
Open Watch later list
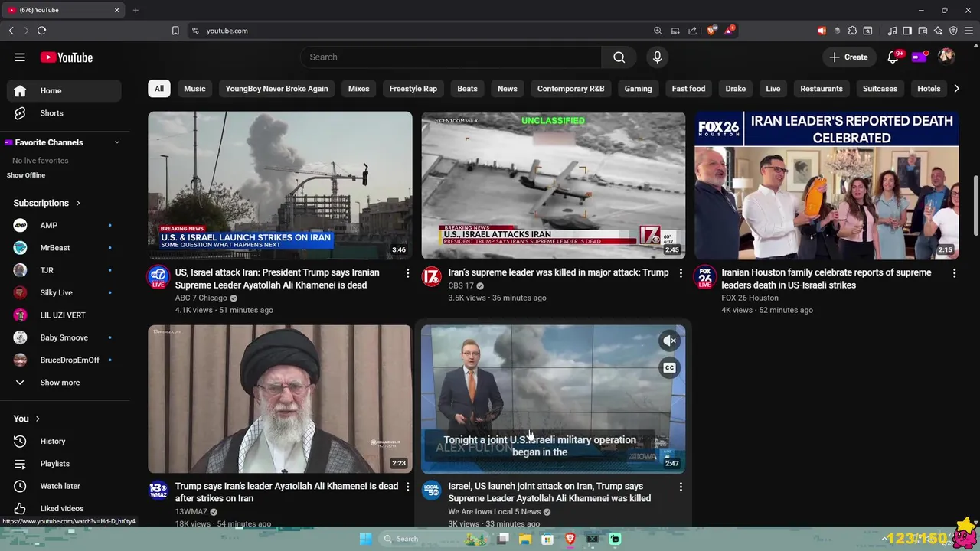64,486
